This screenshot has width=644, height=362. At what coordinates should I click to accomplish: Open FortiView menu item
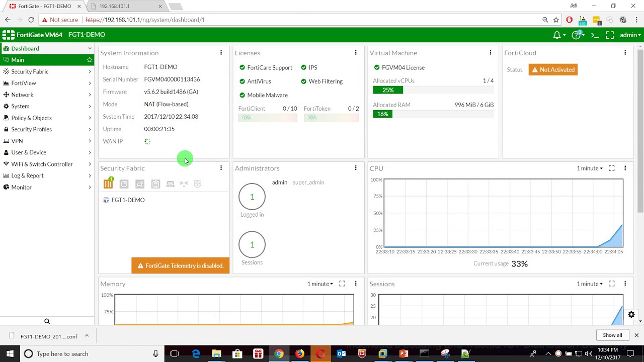47,83
